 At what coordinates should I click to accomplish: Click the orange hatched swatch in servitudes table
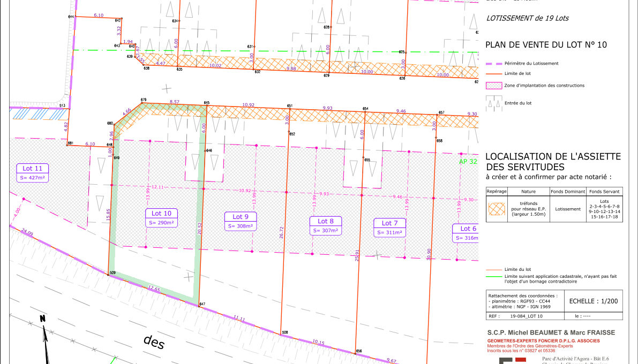click(497, 209)
